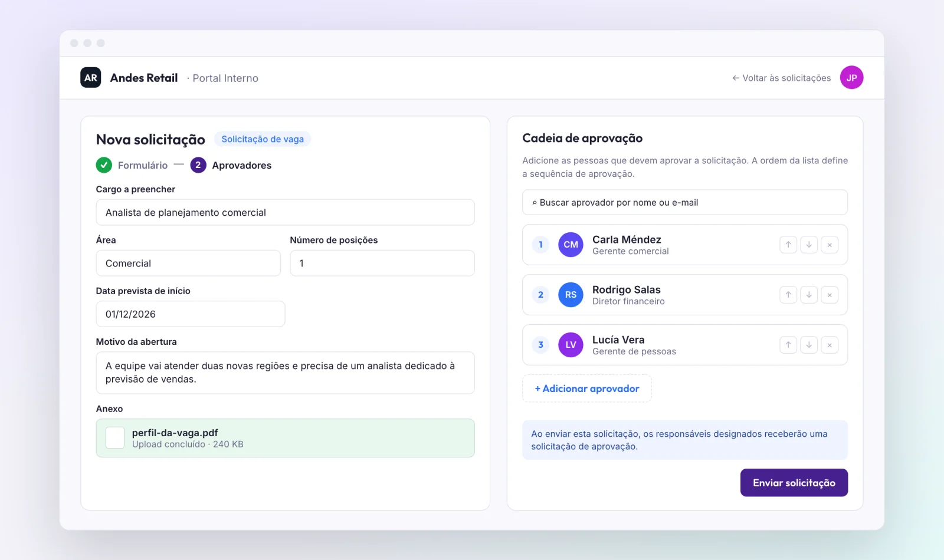The height and width of the screenshot is (560, 944).
Task: Click the text Upload concluído · 240 KB
Action: point(188,444)
